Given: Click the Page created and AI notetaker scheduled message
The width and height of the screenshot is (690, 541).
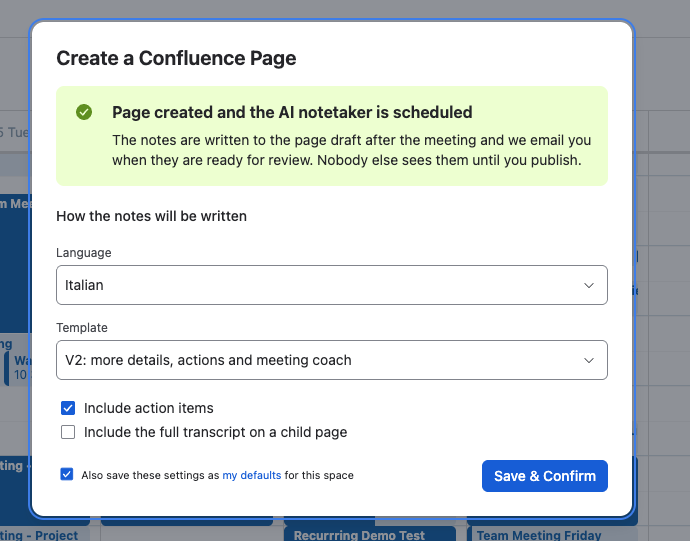Looking at the screenshot, I should (x=292, y=112).
